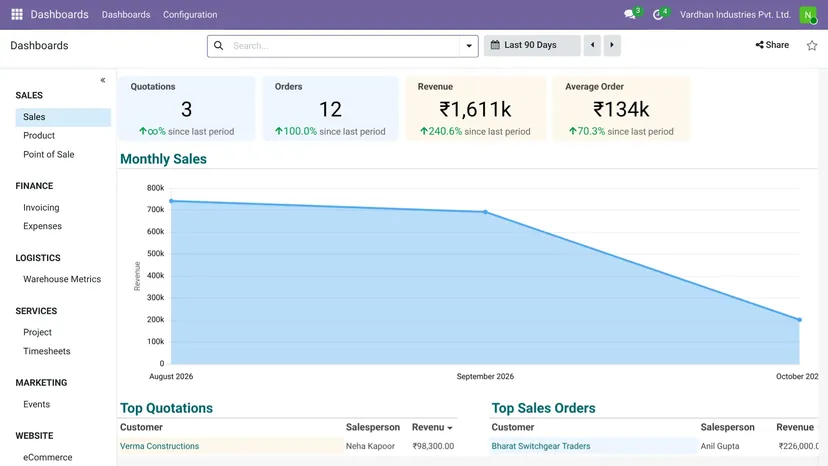Open the apps grid menu icon
The image size is (828, 466).
[x=17, y=14]
